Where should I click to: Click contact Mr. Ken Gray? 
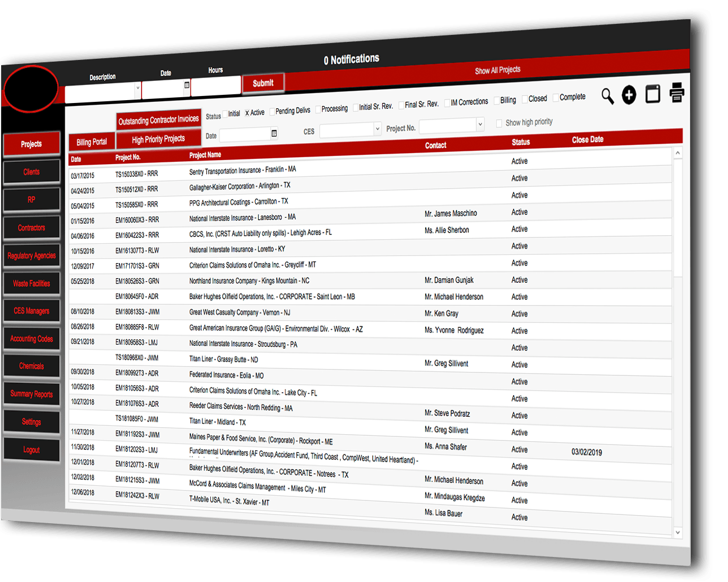441,313
